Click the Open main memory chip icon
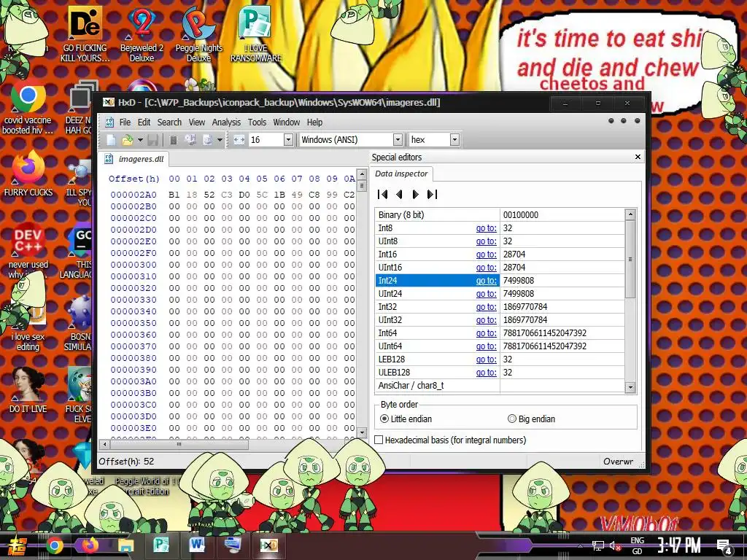 click(174, 140)
